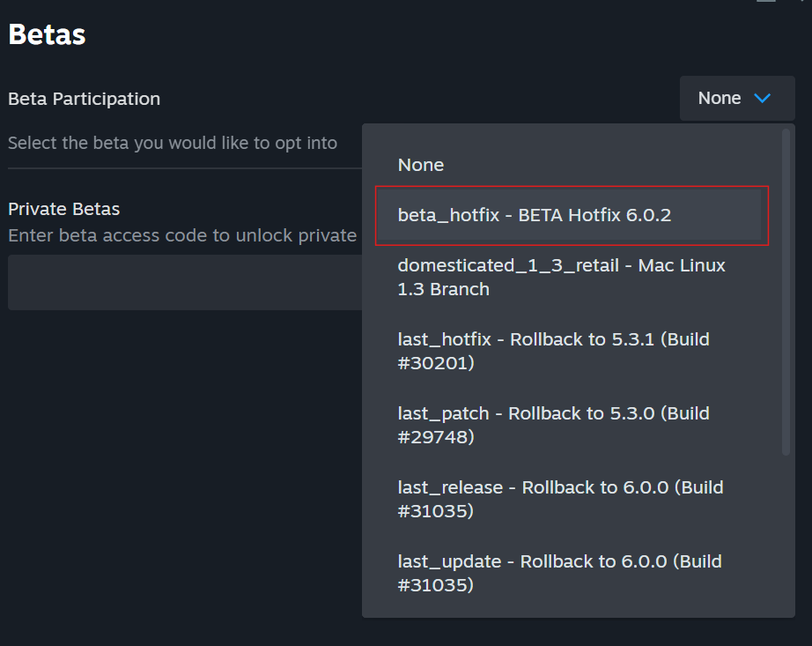812x646 pixels.
Task: Select last_hotfix Rollback to 5.3.1 option
Action: 572,352
